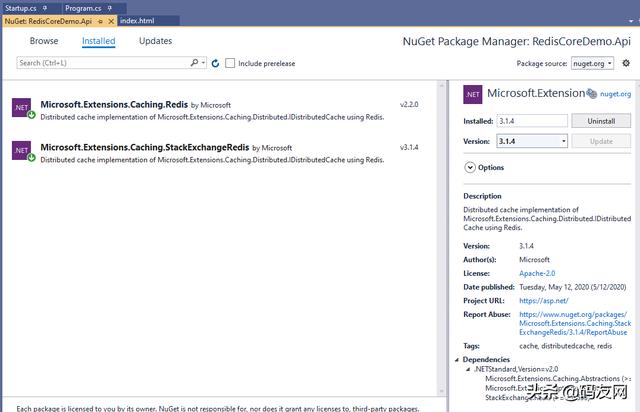The height and width of the screenshot is (412, 640).
Task: Open the Package source dropdown
Action: (x=592, y=63)
